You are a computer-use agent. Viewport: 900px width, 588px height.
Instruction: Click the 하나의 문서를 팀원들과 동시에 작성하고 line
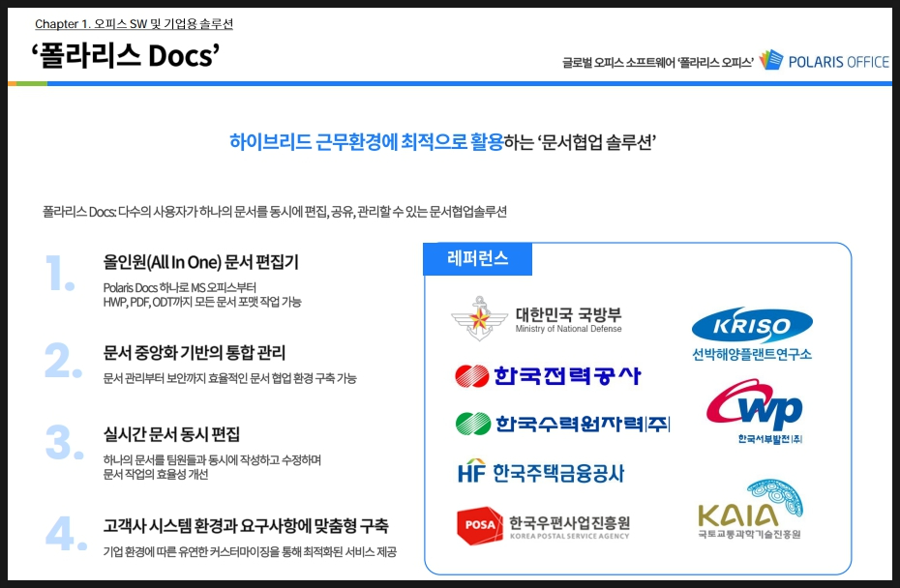tap(212, 460)
